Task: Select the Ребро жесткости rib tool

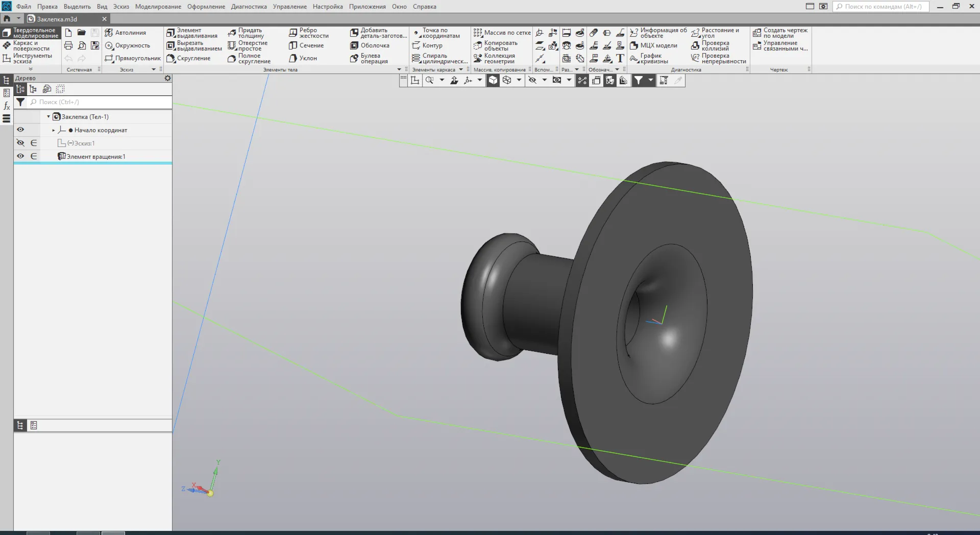Action: coord(309,33)
